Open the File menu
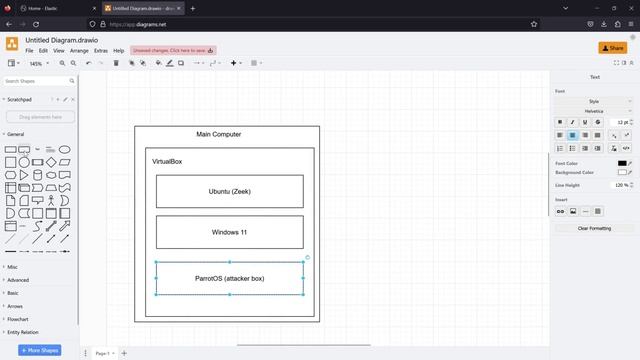640x360 pixels. [29, 51]
